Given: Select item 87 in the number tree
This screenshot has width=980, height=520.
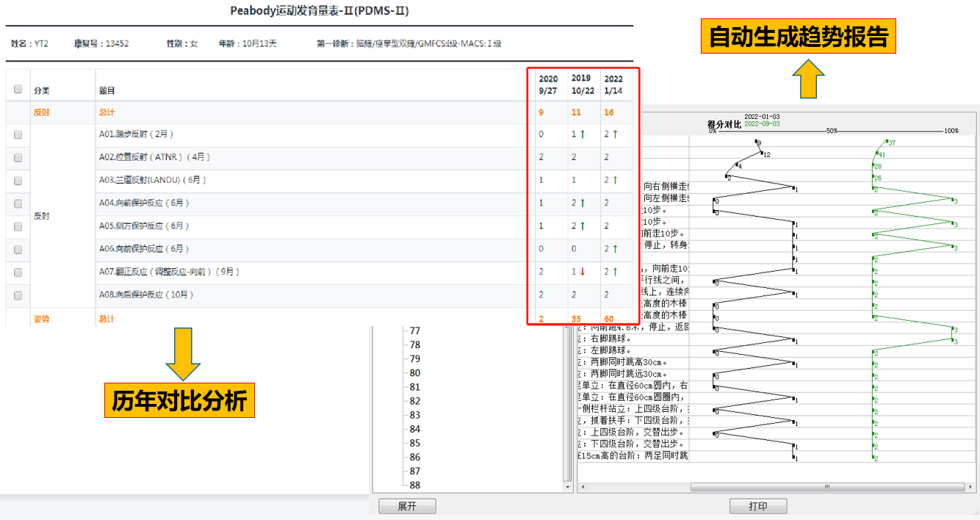Looking at the screenshot, I should [415, 471].
